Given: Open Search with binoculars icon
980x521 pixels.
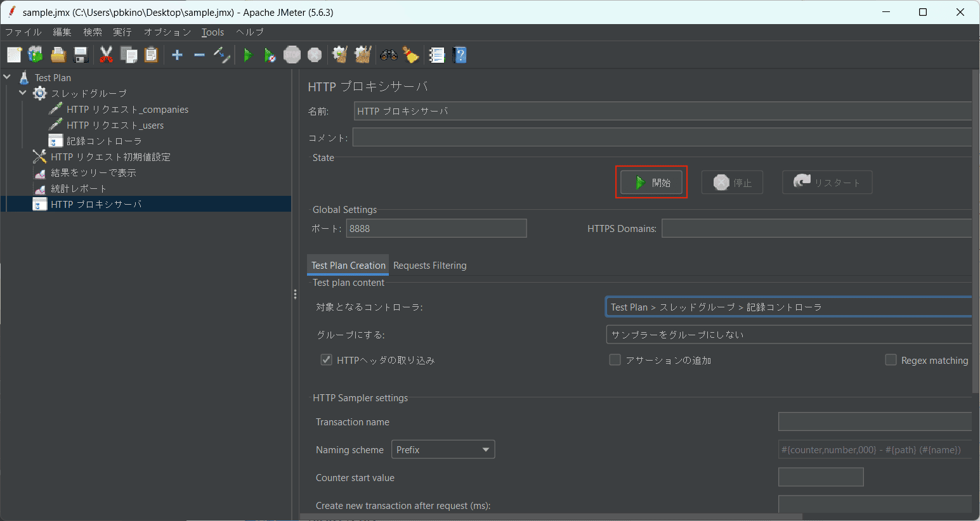Looking at the screenshot, I should pyautogui.click(x=389, y=55).
